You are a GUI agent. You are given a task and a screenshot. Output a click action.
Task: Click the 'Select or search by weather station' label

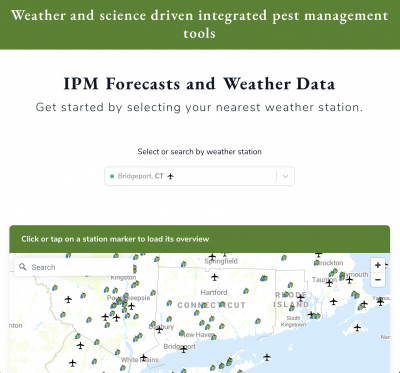pyautogui.click(x=199, y=152)
